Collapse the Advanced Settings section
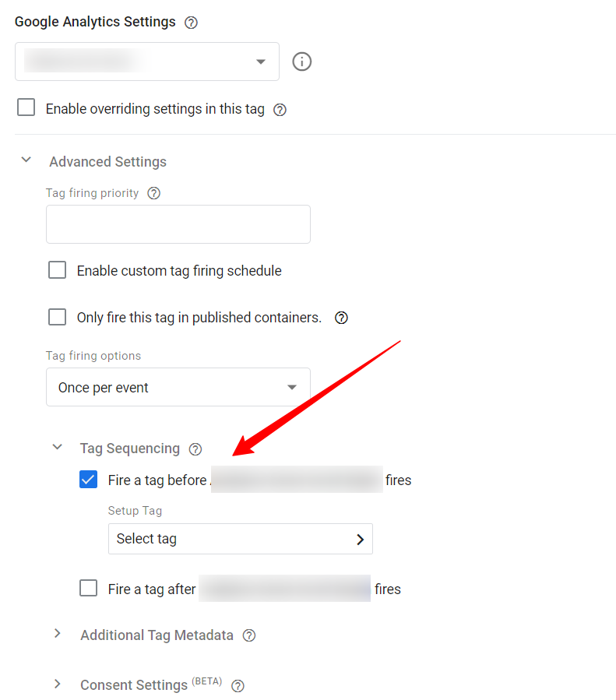 tap(26, 160)
